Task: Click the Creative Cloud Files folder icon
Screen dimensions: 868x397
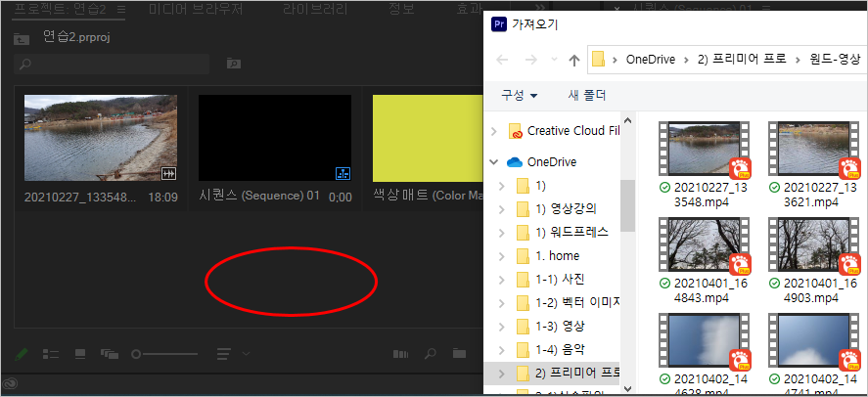Action: pos(516,132)
